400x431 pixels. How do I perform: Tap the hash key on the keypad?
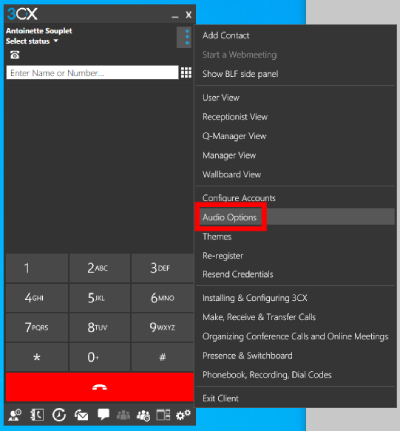162,357
